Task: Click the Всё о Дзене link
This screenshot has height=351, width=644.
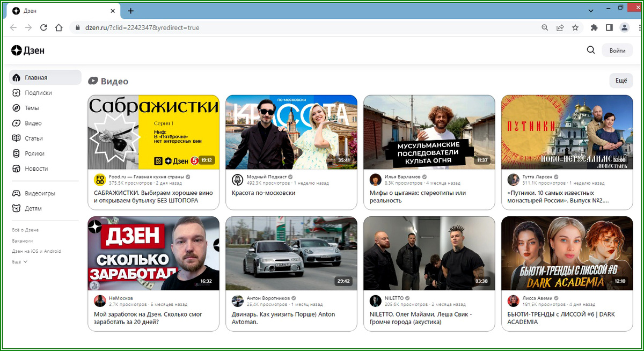Action: pos(25,230)
